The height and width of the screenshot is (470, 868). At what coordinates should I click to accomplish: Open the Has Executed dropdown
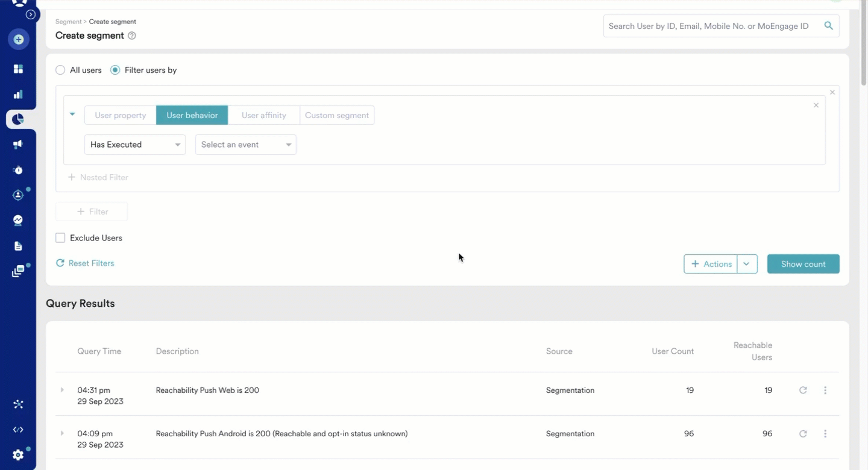click(135, 145)
